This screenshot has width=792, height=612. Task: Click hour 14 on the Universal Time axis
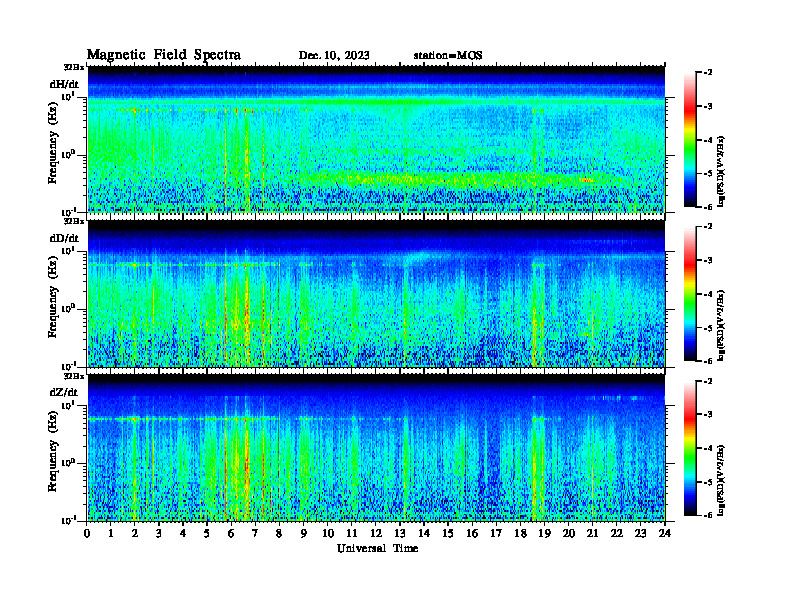coord(424,534)
